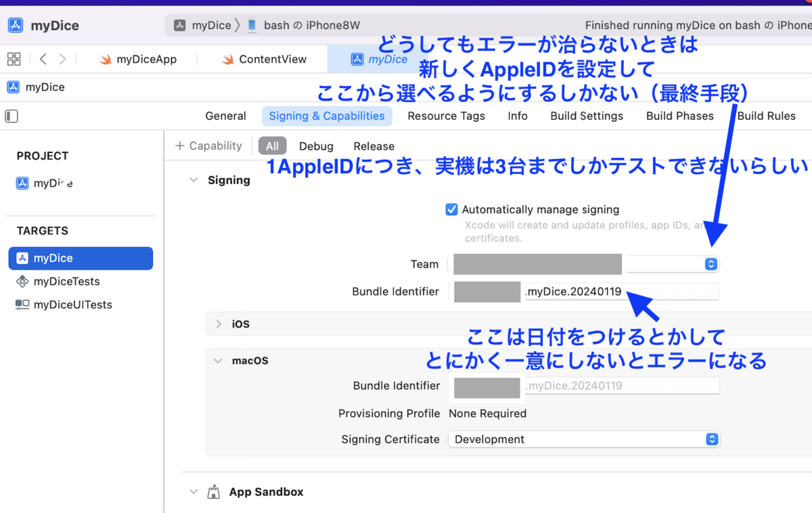812x513 pixels.
Task: Select the myDice target
Action: tap(81, 258)
